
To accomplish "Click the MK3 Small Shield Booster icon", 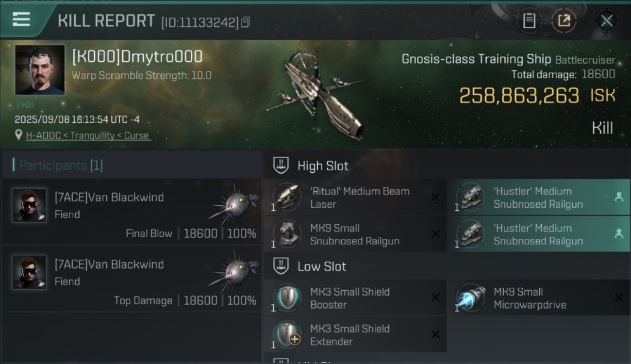I will click(287, 298).
